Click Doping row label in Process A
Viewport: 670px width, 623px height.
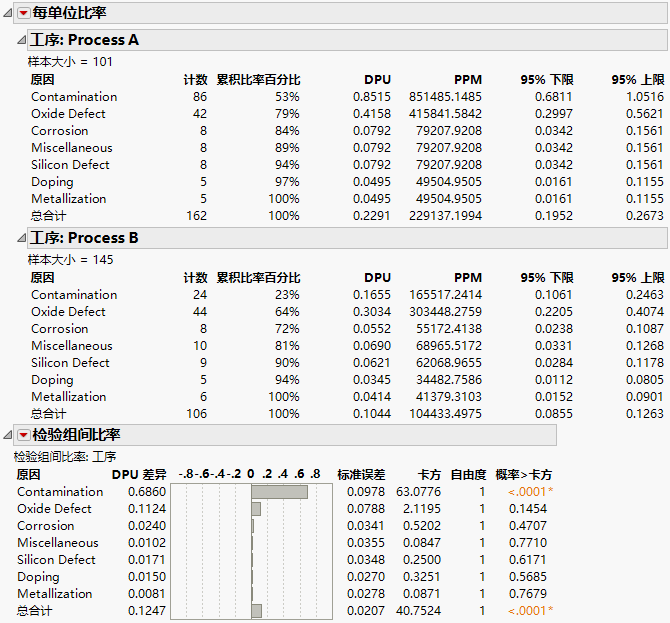pos(52,182)
